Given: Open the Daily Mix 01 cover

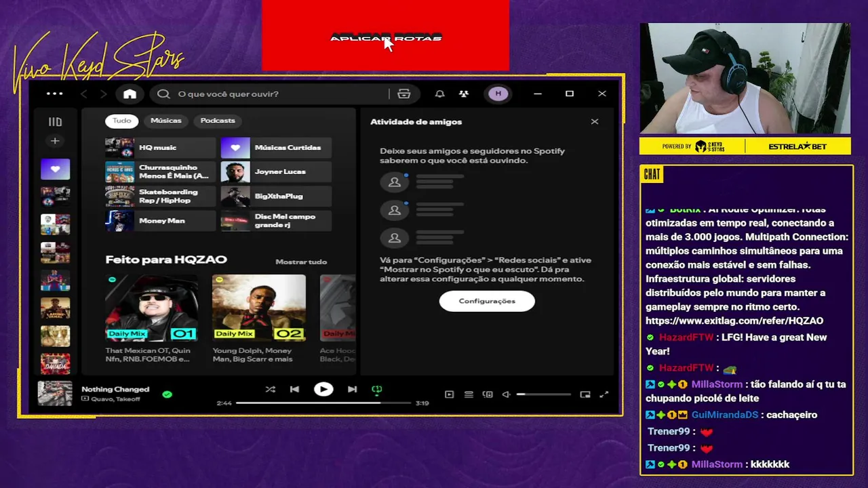Looking at the screenshot, I should point(152,308).
